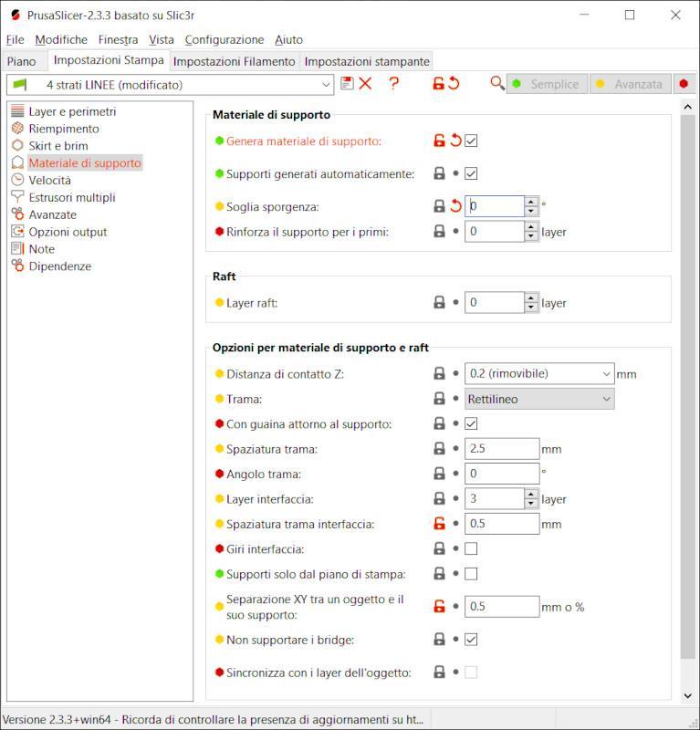Select the Semplice mode button
The height and width of the screenshot is (730, 700).
pyautogui.click(x=546, y=84)
